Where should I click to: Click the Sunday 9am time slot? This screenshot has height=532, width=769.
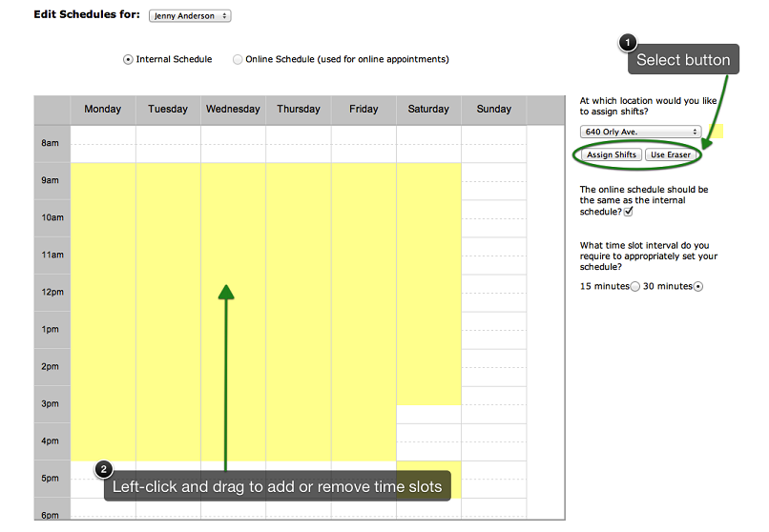[x=494, y=181]
